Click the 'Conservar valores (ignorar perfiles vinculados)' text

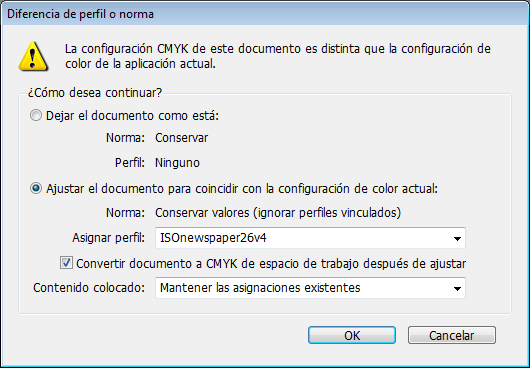[278, 213]
